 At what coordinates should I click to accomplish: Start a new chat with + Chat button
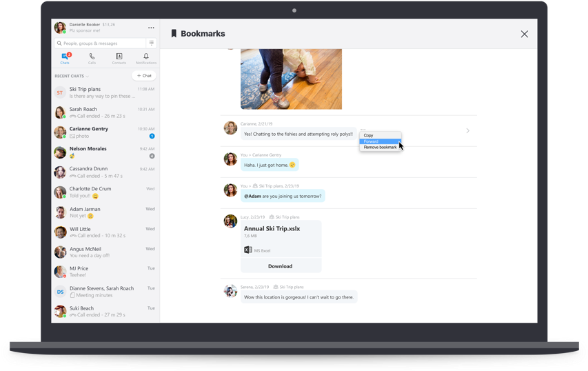(144, 76)
